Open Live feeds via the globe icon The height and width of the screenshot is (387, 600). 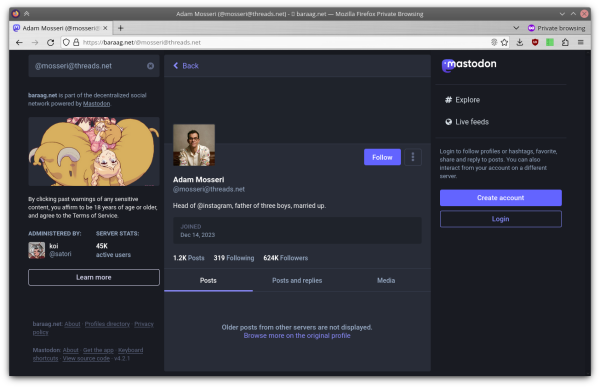448,122
